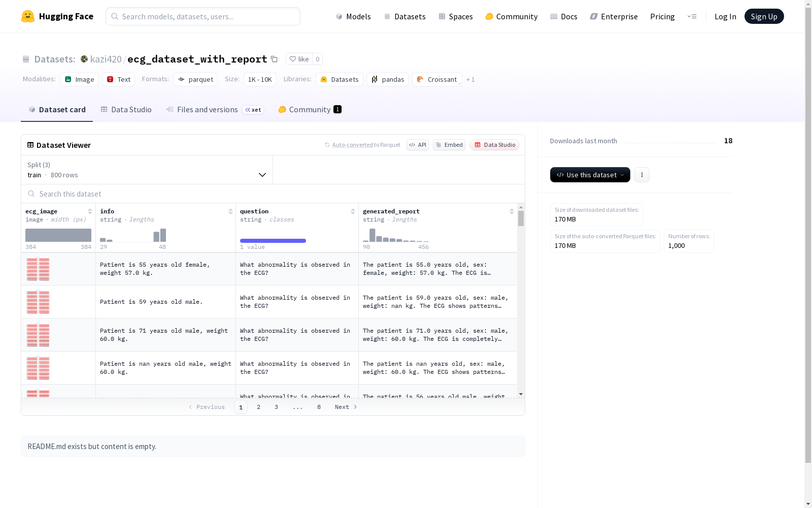
Task: Expand the Split train dropdown
Action: 147,170
